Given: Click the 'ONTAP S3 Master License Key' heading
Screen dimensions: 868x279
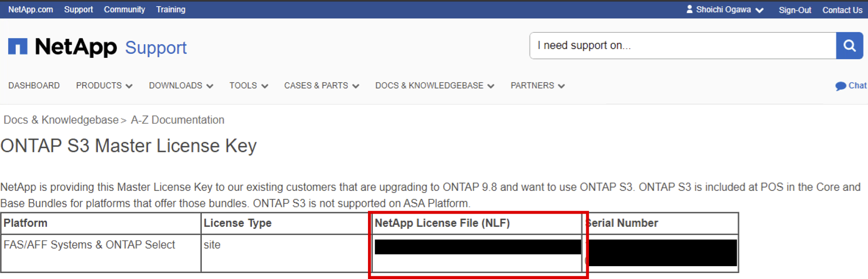Looking at the screenshot, I should click(x=128, y=146).
